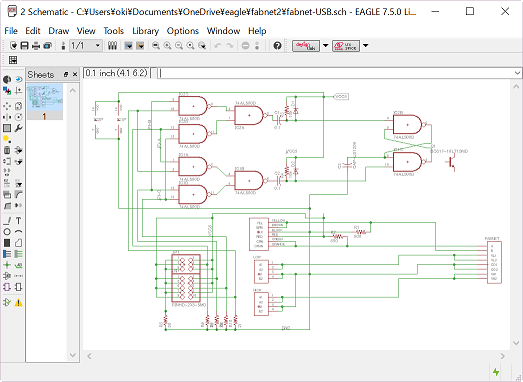Select the Rectangle tool

click(x=7, y=243)
